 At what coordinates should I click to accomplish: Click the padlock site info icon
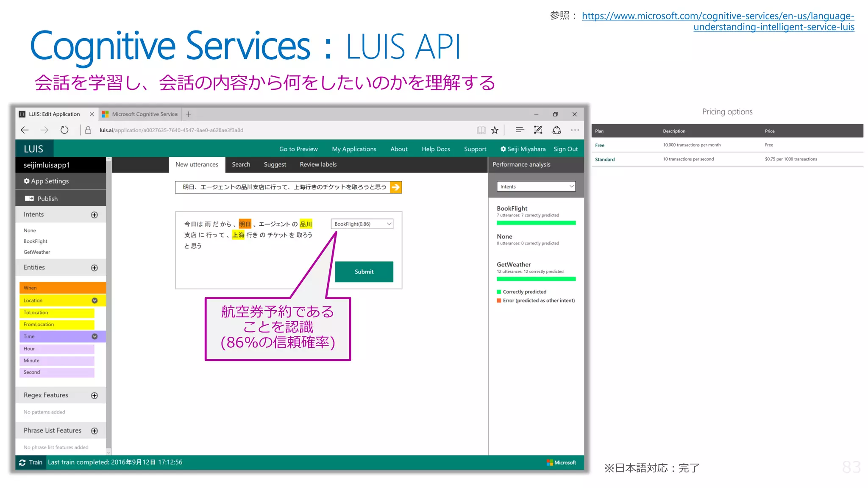(88, 130)
